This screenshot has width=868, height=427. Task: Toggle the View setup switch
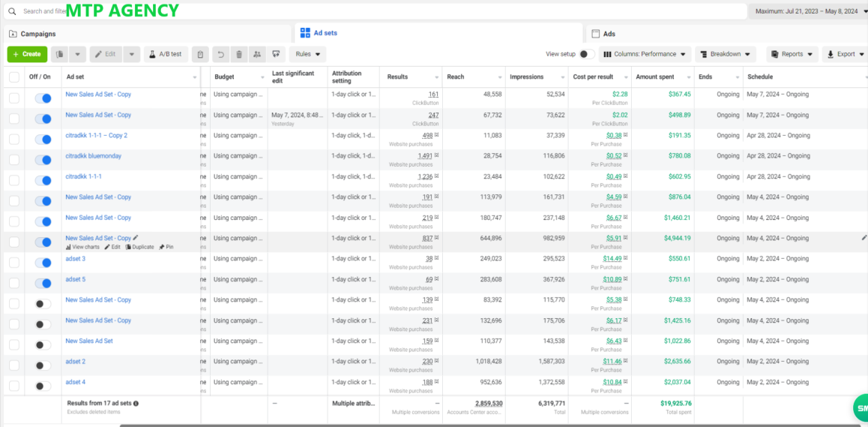[587, 54]
